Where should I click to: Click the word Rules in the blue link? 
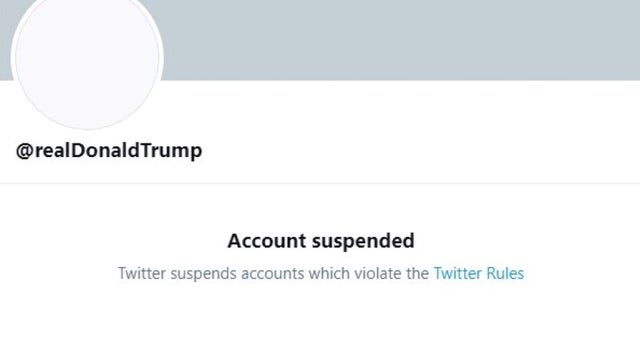505,273
